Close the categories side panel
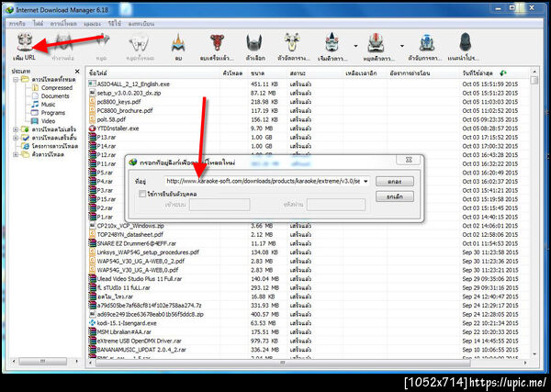Viewport: 551px width, 392px height. pos(77,72)
